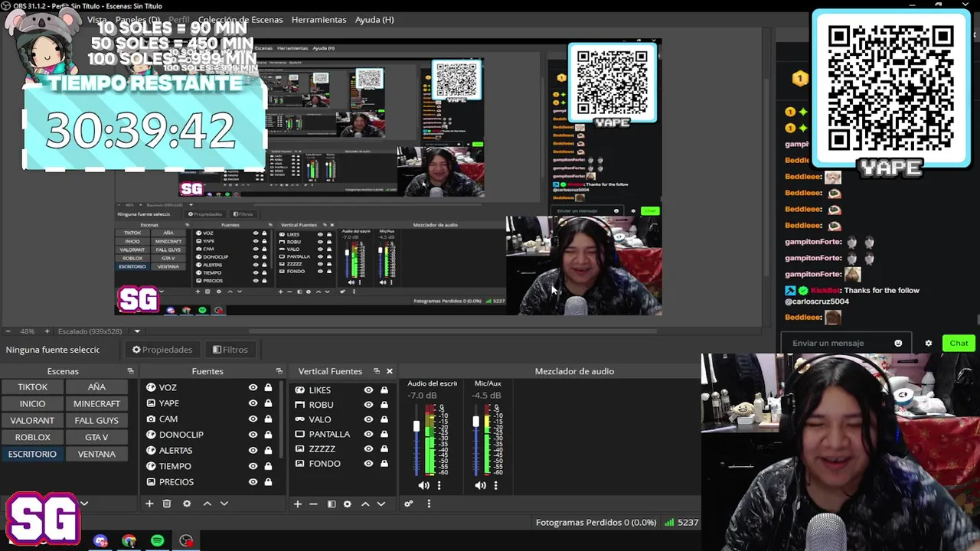Toggle CAM source visibility
The image size is (980, 551).
click(253, 419)
